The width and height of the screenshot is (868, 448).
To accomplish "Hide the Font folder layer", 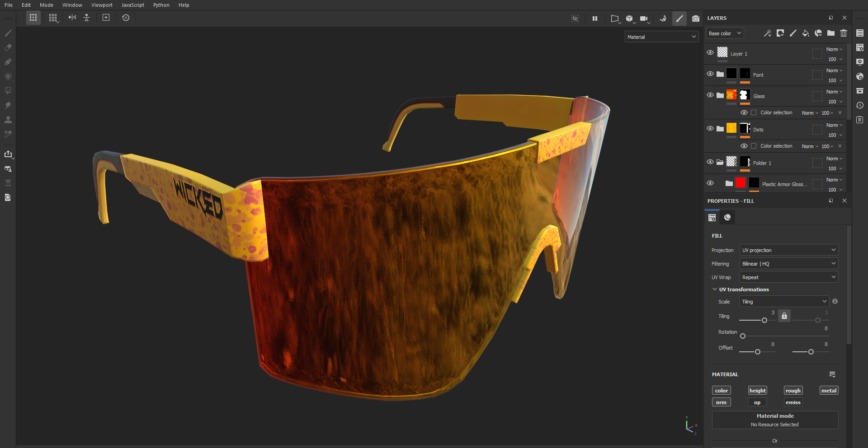I will pyautogui.click(x=710, y=74).
